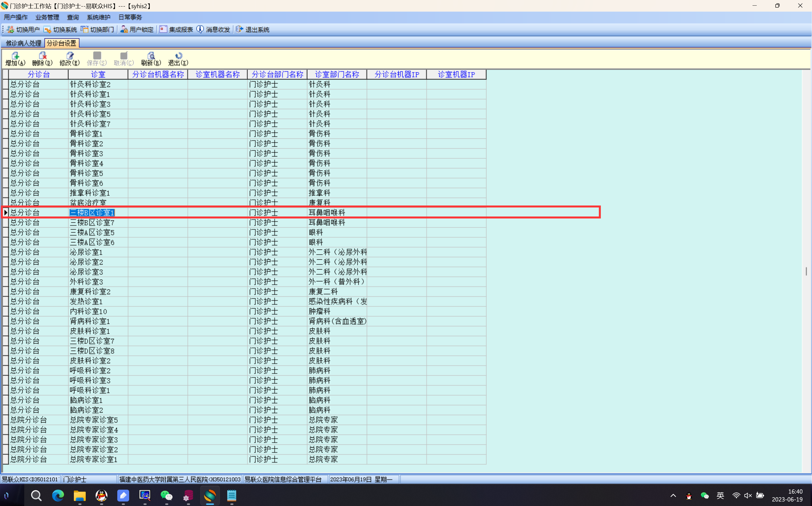Open 集成报表 integrated reports
The image size is (812, 506).
(176, 30)
